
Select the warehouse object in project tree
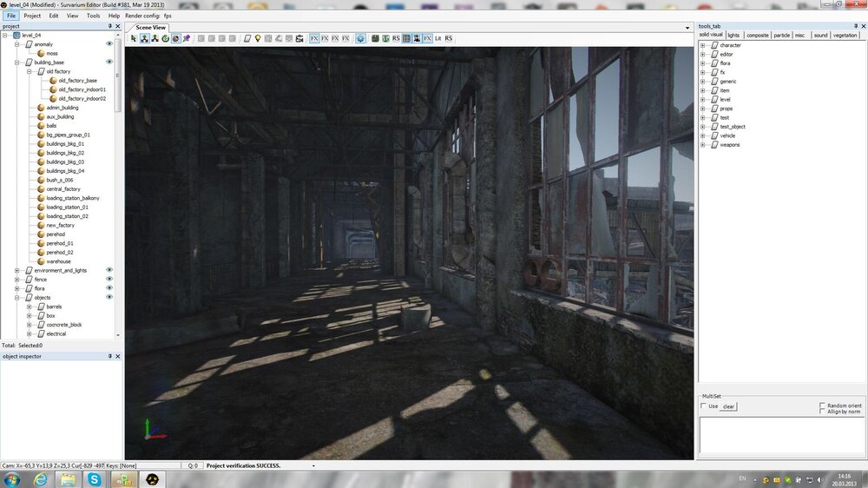click(58, 261)
